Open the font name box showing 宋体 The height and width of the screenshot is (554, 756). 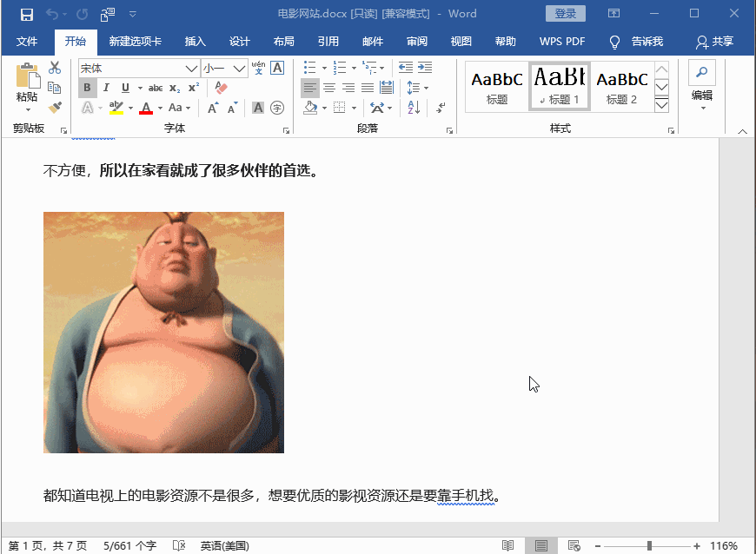(139, 69)
